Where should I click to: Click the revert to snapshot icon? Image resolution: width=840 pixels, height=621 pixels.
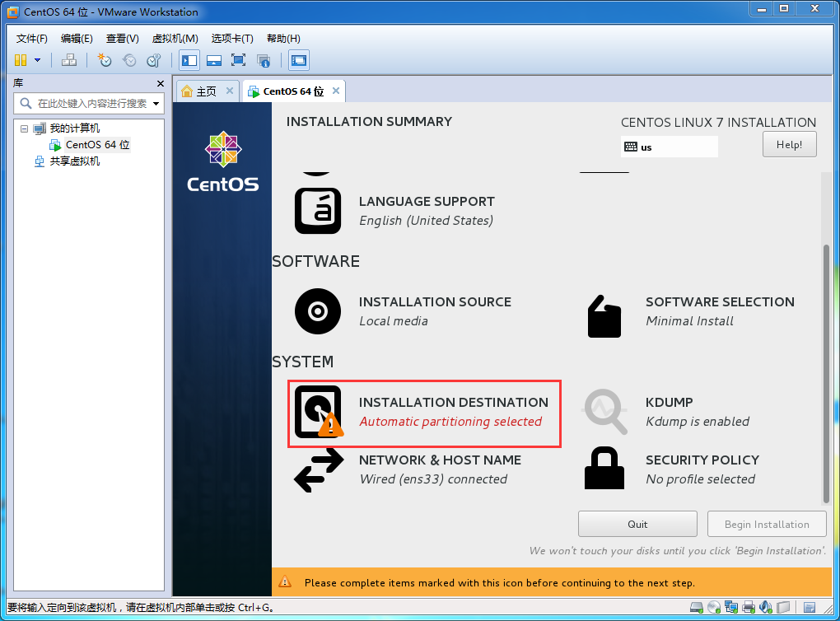click(129, 60)
